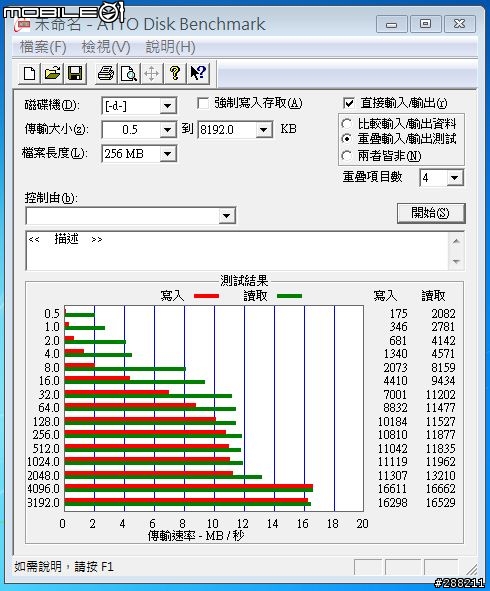Click the write value 175
The height and width of the screenshot is (591, 490).
(398, 314)
